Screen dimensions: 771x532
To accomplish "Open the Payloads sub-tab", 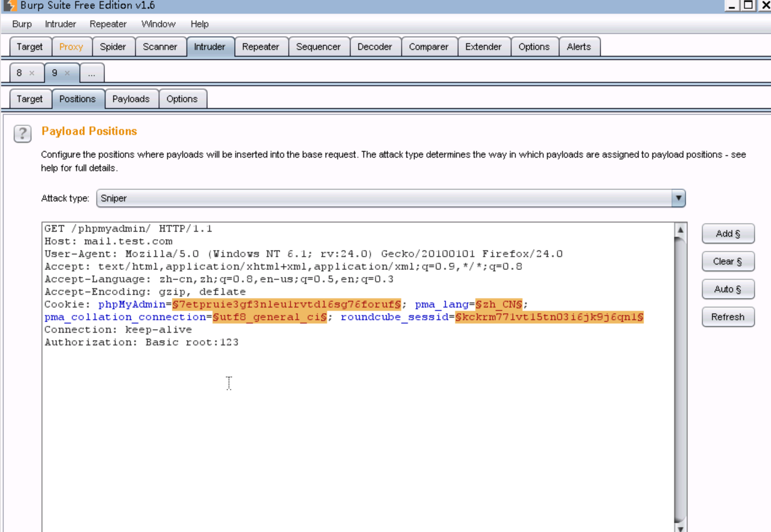I will (131, 99).
